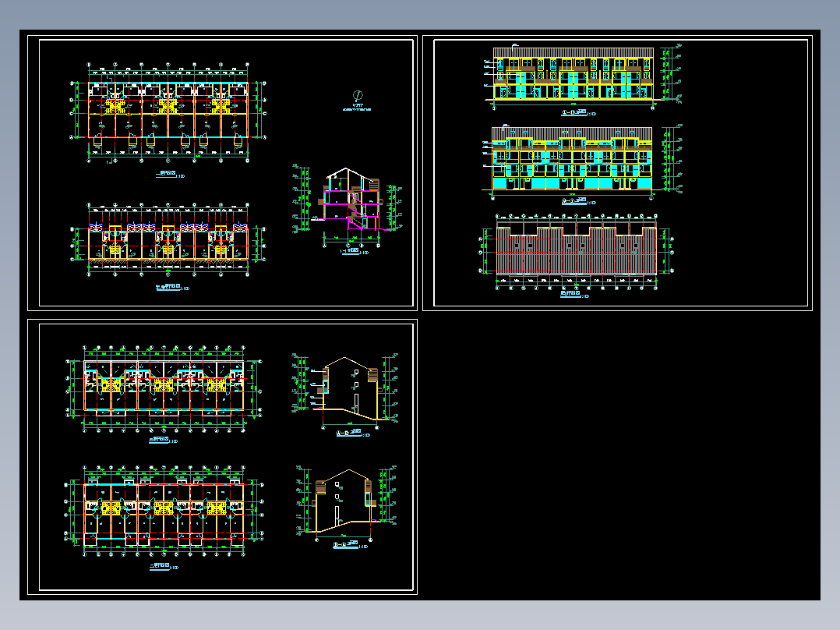The height and width of the screenshot is (630, 840).
Task: Click the elevation dimension column right of the middle elevation
Action: 673,158
